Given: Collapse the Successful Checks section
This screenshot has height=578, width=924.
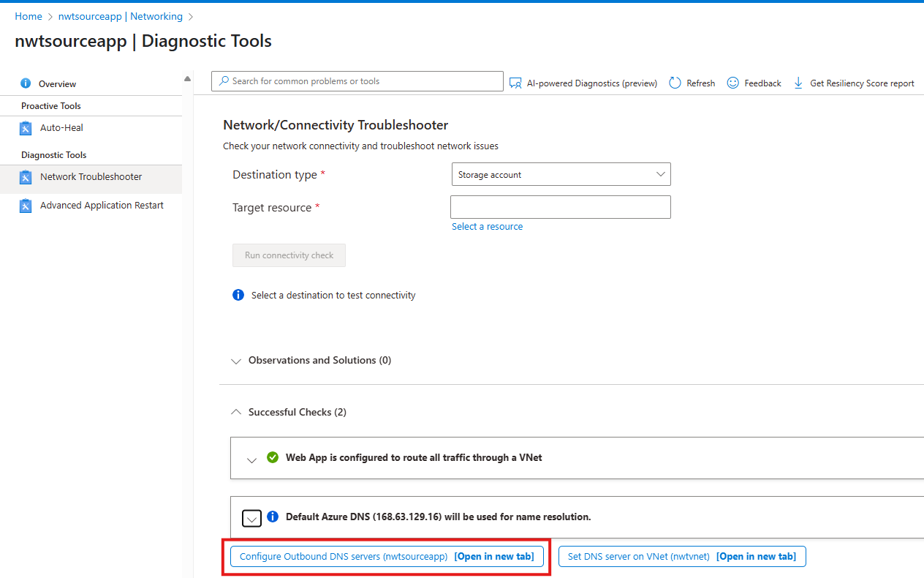Looking at the screenshot, I should point(236,413).
